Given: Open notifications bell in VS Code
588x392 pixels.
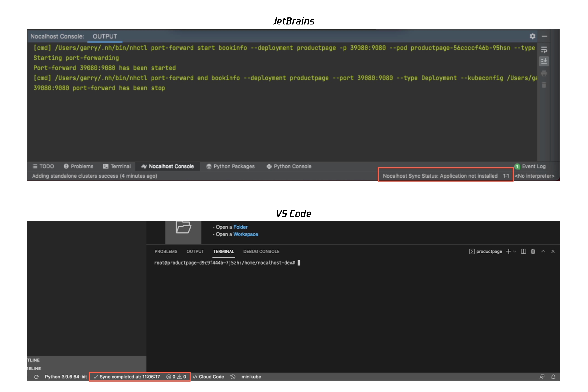Looking at the screenshot, I should tap(554, 377).
